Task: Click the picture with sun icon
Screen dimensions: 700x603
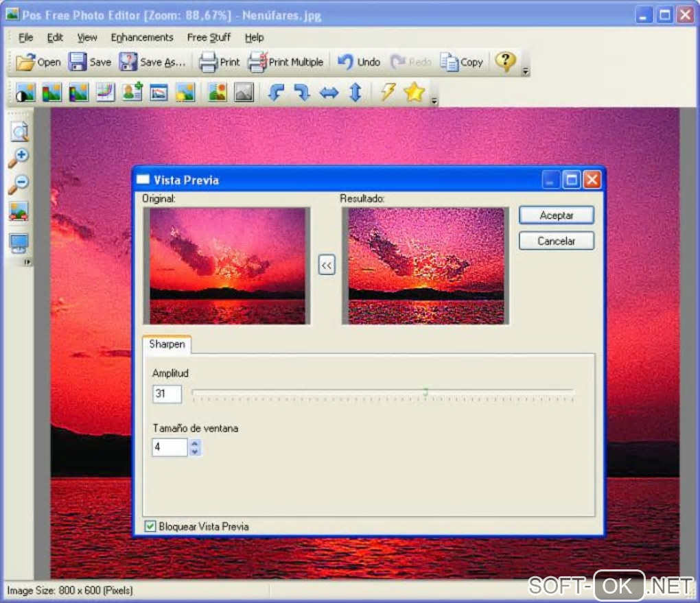Action: (185, 93)
